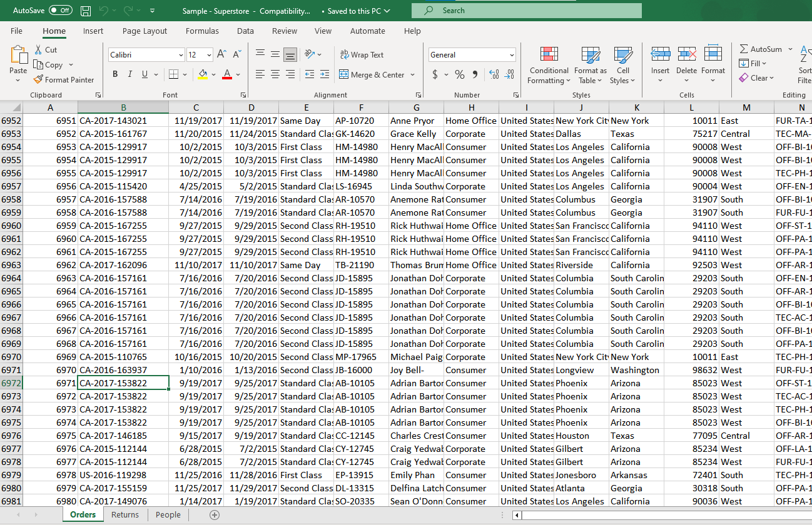The width and height of the screenshot is (812, 525).
Task: Click the Format Painter brush
Action: pyautogui.click(x=38, y=80)
